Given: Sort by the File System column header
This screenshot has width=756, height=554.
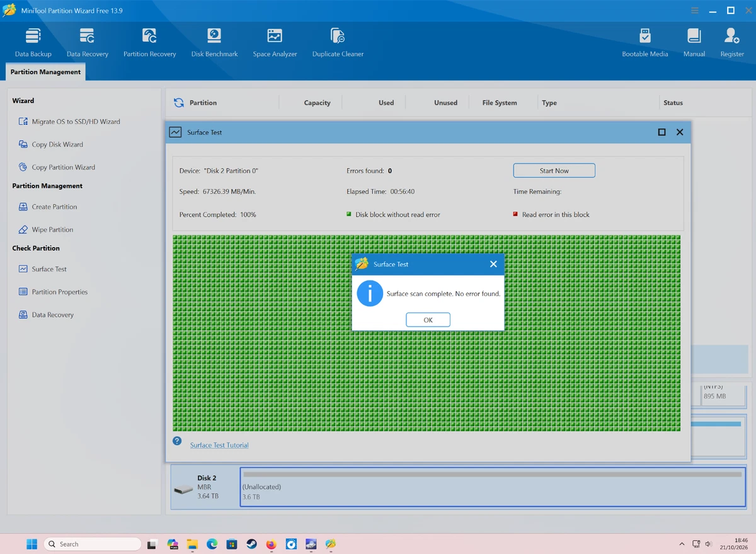Looking at the screenshot, I should [x=500, y=103].
